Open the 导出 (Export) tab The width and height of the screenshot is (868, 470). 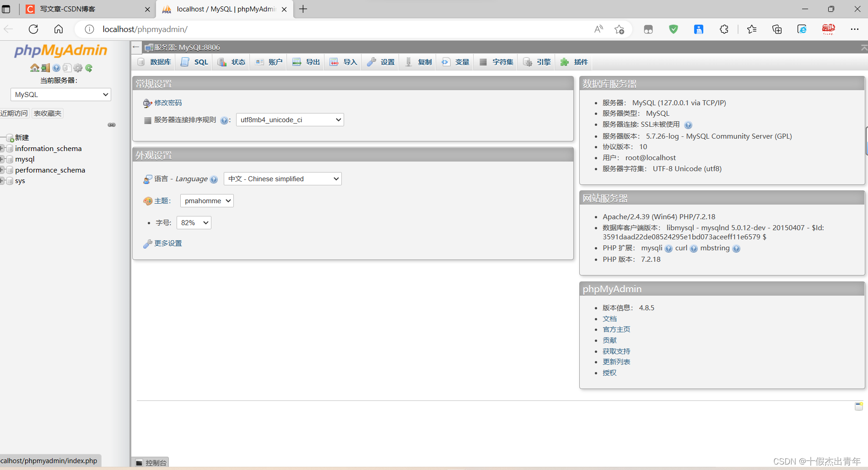306,62
